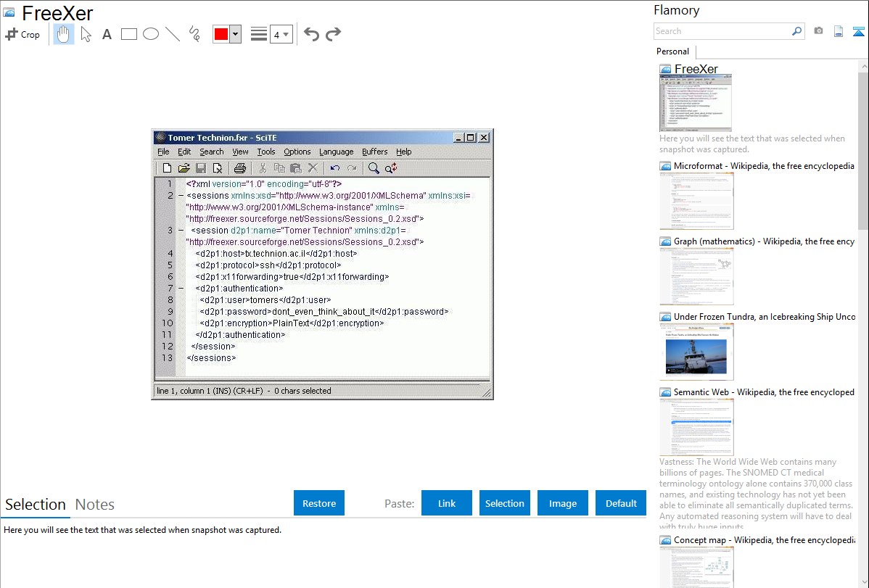Image resolution: width=869 pixels, height=588 pixels.
Task: Click the page document icon in Flamory
Action: (839, 31)
